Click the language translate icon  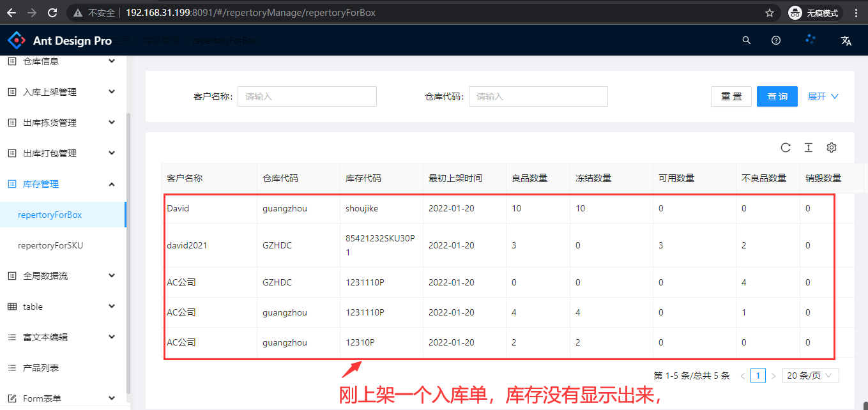[x=846, y=41]
